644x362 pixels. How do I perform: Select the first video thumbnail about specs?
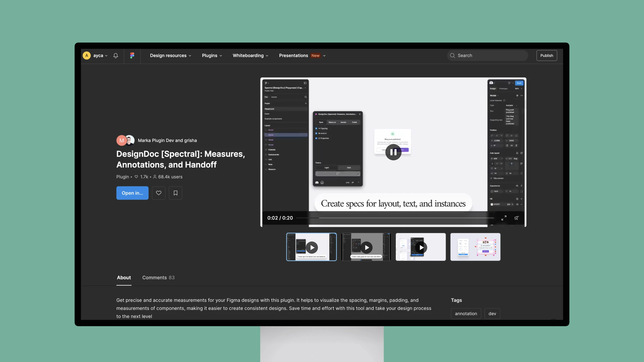[311, 247]
